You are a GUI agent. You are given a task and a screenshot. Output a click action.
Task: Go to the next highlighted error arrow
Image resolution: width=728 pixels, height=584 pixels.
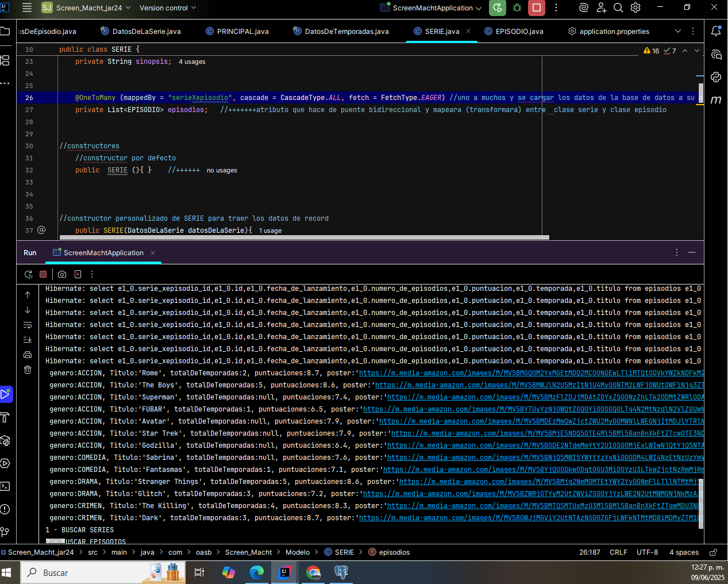[x=697, y=51]
